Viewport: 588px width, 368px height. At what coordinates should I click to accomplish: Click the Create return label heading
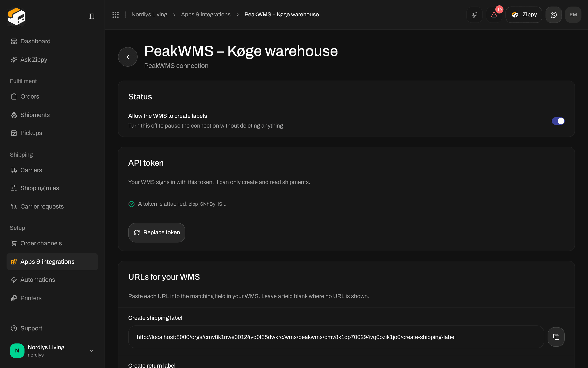pyautogui.click(x=152, y=365)
